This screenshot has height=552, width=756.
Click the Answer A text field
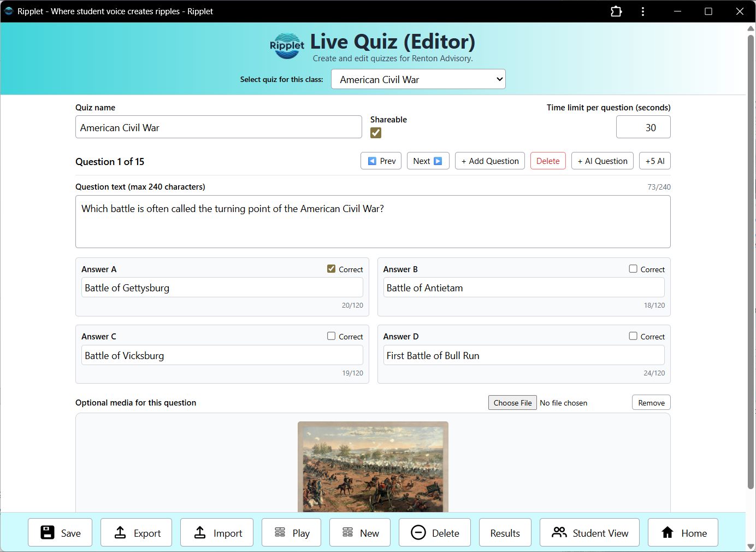coord(222,287)
